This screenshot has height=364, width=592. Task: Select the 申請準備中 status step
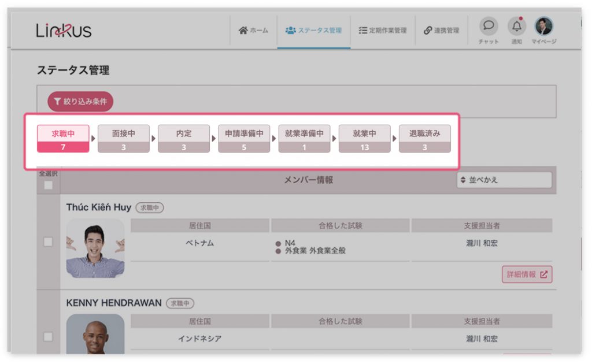click(x=244, y=139)
